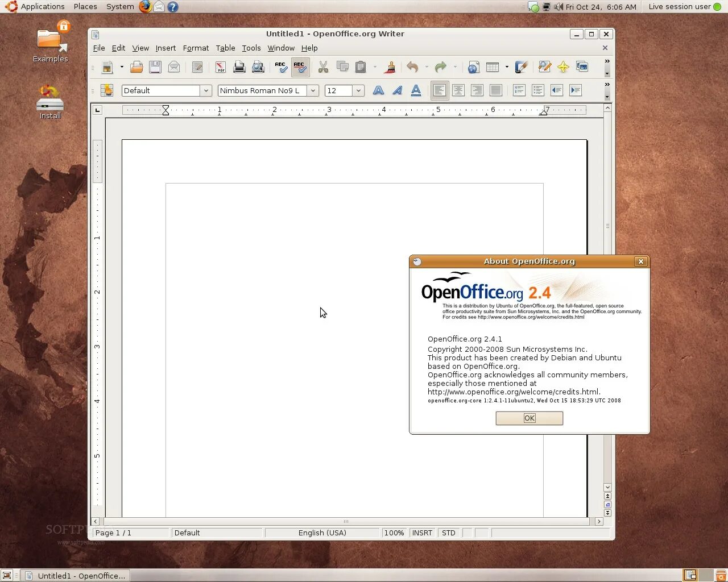The image size is (728, 582).
Task: Open the Help menu
Action: (x=309, y=48)
